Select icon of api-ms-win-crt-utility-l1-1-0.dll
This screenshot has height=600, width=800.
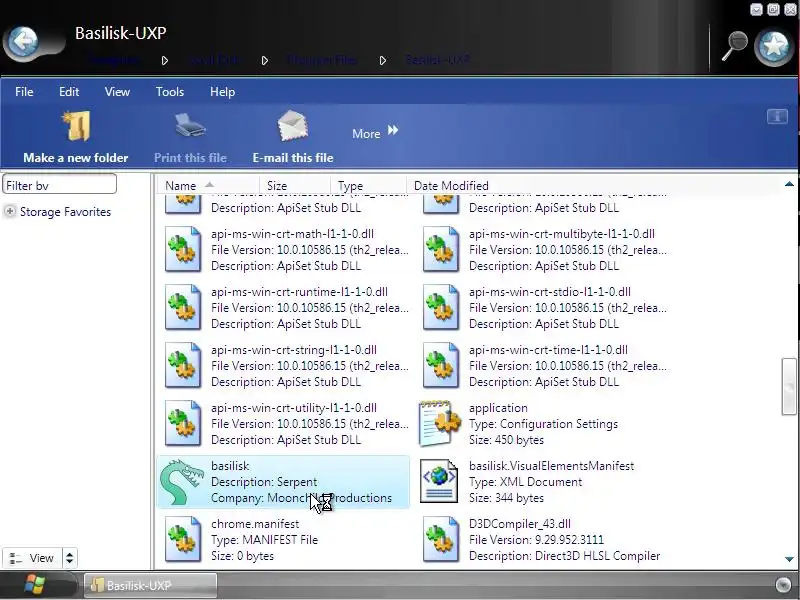point(183,424)
